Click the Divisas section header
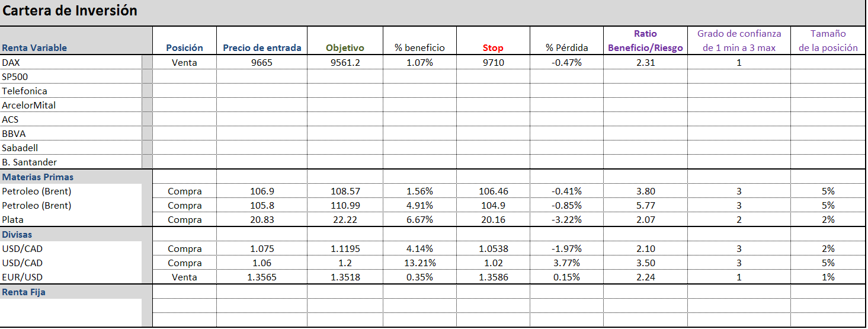The image size is (868, 329). (17, 234)
